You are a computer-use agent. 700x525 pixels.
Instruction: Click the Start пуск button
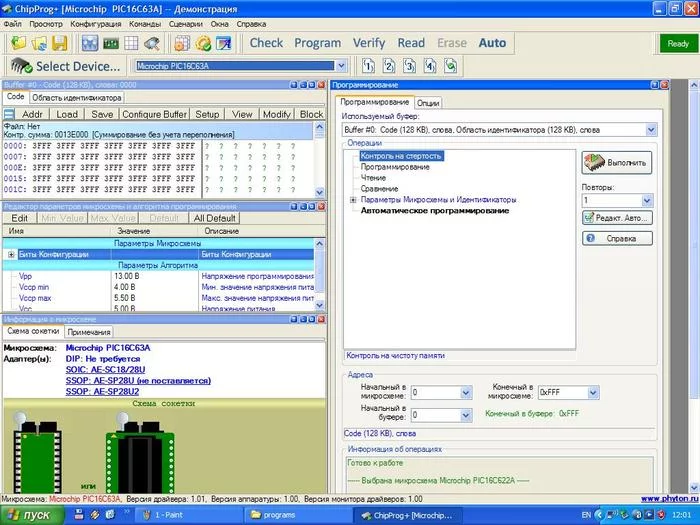[x=32, y=515]
